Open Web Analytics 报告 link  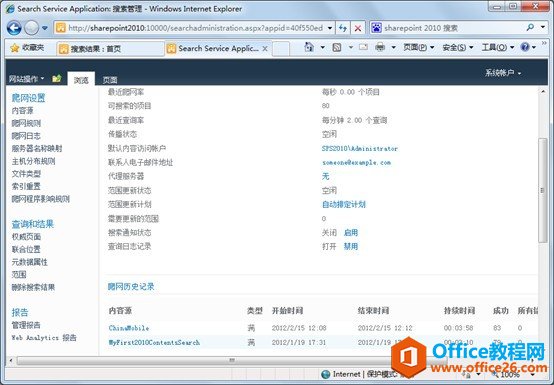coord(44,338)
